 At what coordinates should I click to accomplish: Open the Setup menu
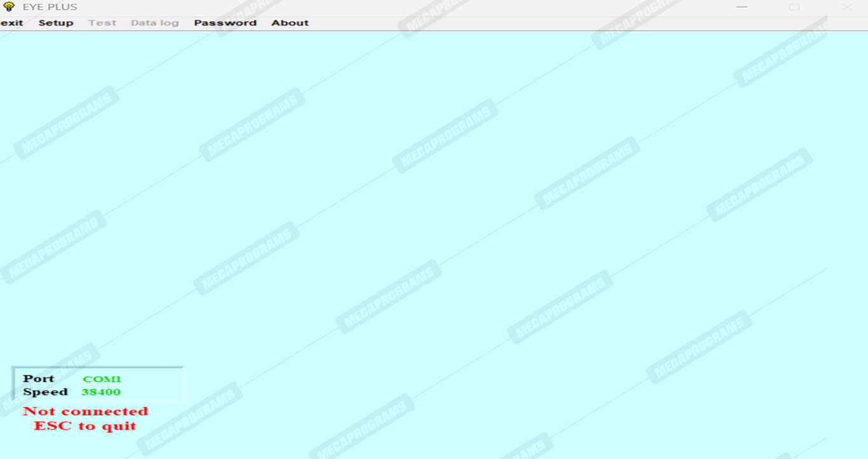pos(56,23)
